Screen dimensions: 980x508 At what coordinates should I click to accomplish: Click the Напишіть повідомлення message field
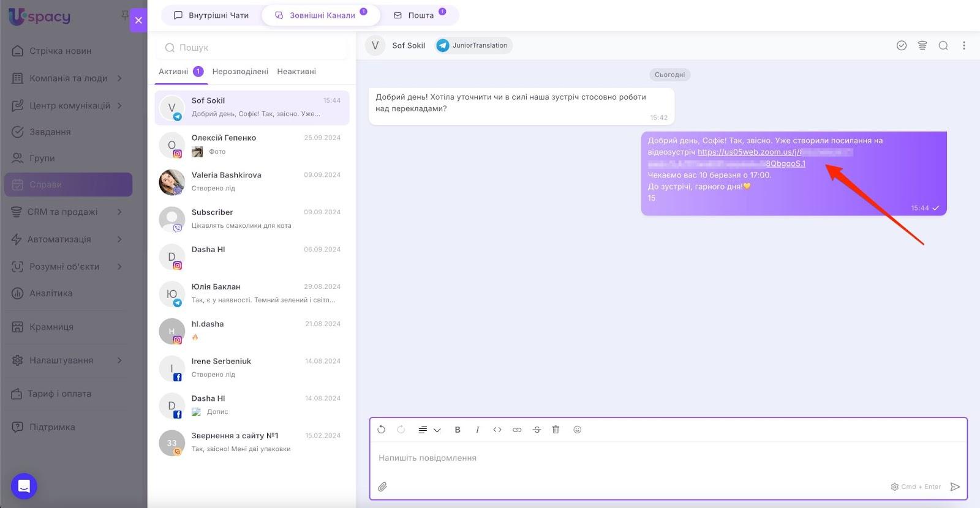point(668,458)
